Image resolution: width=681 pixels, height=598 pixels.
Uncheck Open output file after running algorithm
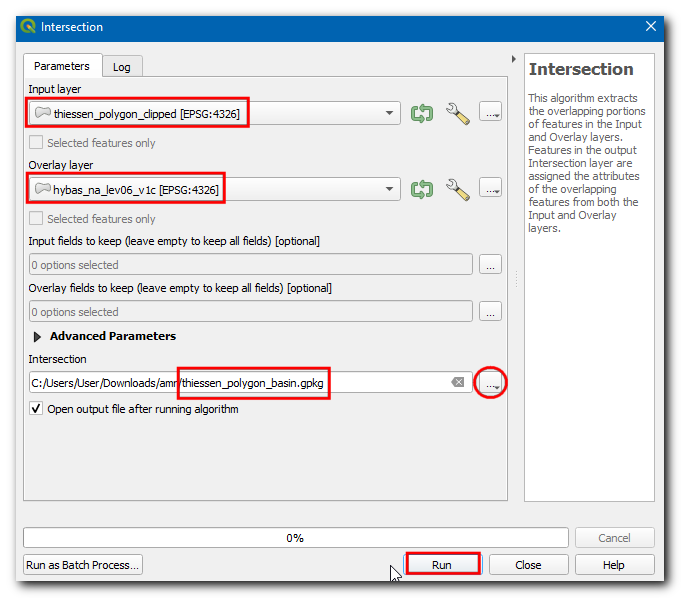click(x=37, y=409)
